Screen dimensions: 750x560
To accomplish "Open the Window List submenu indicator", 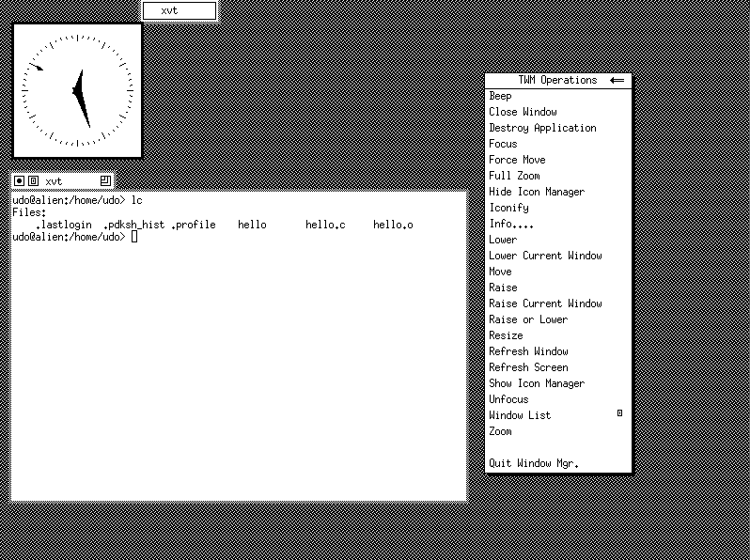I will 620,413.
